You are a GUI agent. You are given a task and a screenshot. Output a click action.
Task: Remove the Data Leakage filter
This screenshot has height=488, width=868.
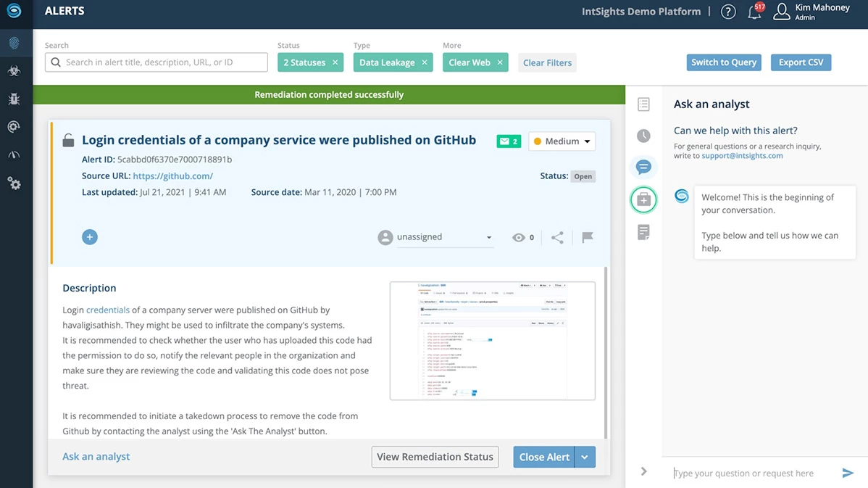[x=425, y=62]
